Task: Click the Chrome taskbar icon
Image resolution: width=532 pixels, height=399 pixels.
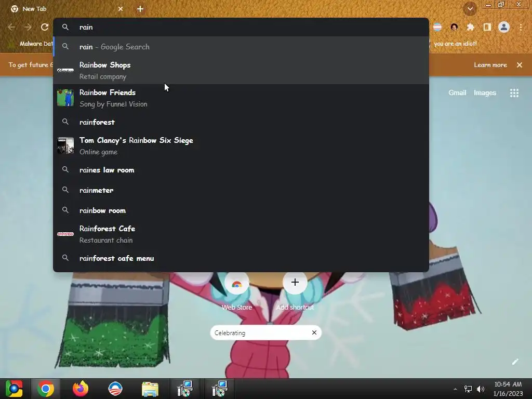Action: [x=46, y=389]
